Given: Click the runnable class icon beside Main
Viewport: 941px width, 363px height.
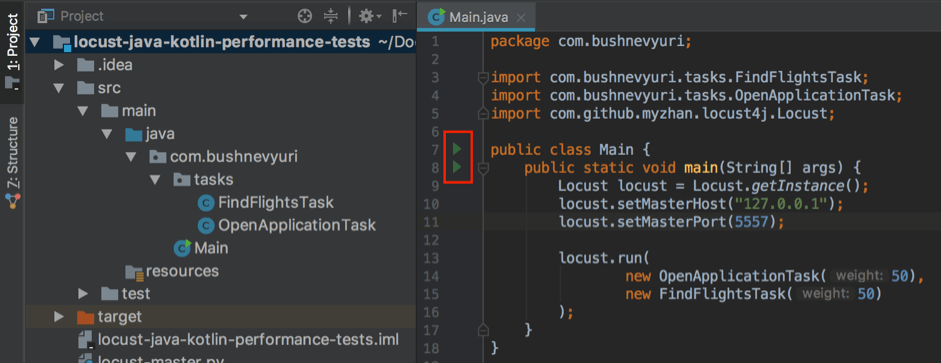Looking at the screenshot, I should pos(182,247).
